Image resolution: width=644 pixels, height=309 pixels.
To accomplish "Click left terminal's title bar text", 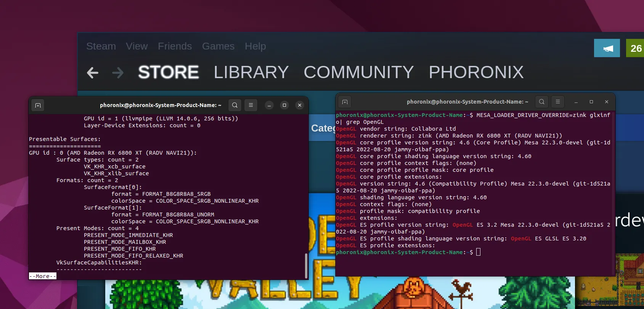I will point(161,105).
